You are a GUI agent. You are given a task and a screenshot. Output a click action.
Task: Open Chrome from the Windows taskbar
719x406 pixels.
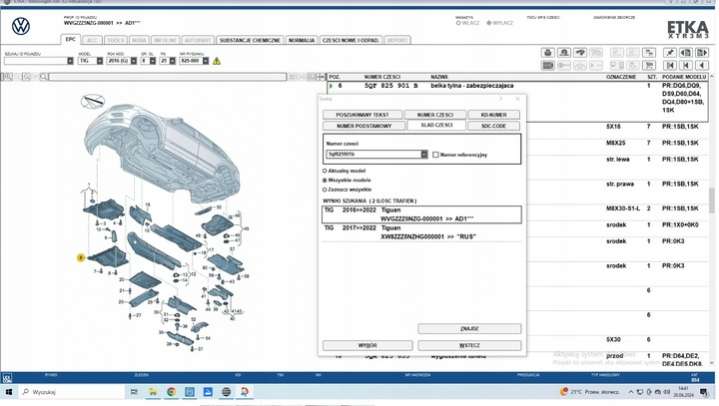click(x=171, y=393)
